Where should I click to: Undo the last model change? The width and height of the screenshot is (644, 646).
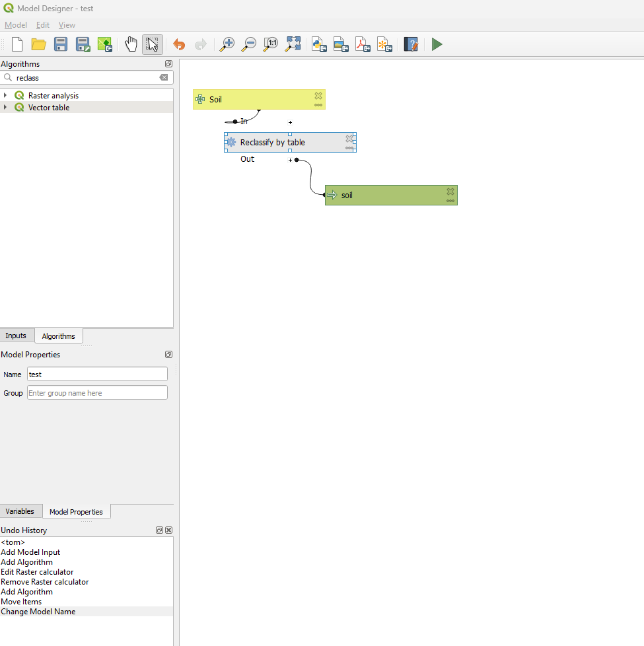click(178, 44)
